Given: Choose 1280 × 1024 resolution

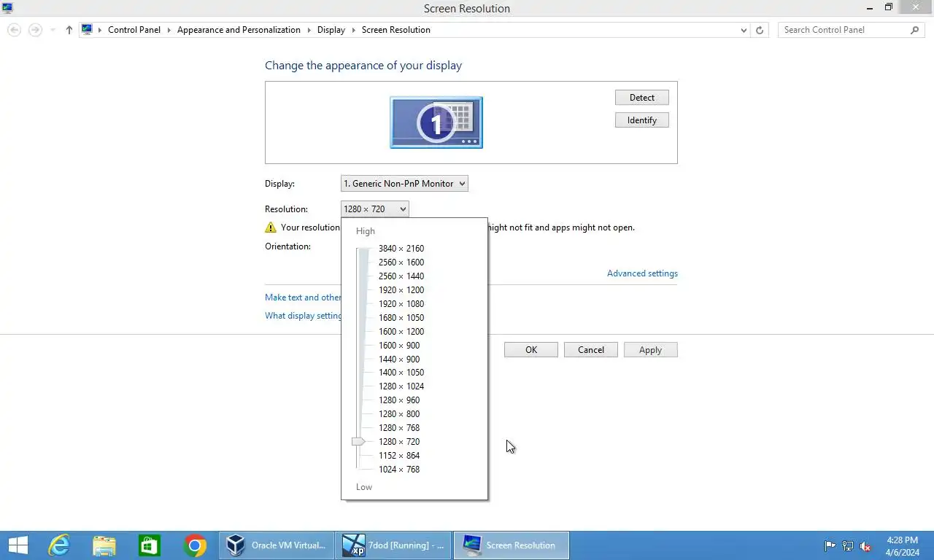Looking at the screenshot, I should (401, 386).
